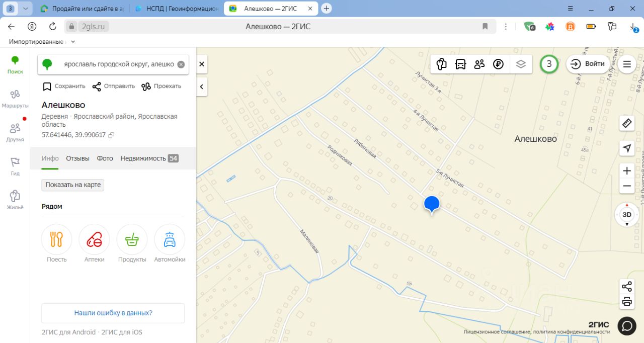This screenshot has height=343, width=644.
Task: Switch to the Недвижимость tab
Action: pos(149,158)
